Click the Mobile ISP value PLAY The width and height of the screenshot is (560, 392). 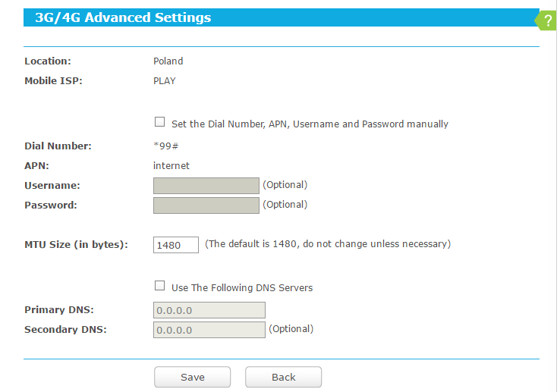[164, 80]
